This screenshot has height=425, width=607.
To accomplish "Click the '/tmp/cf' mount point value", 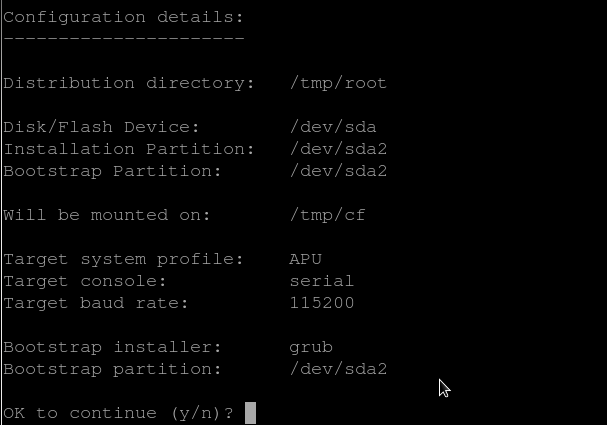I will (327, 215).
